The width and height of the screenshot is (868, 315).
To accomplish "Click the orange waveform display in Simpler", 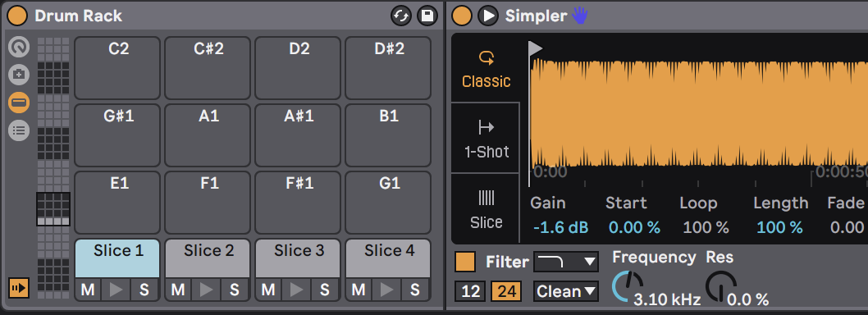I will click(x=699, y=113).
